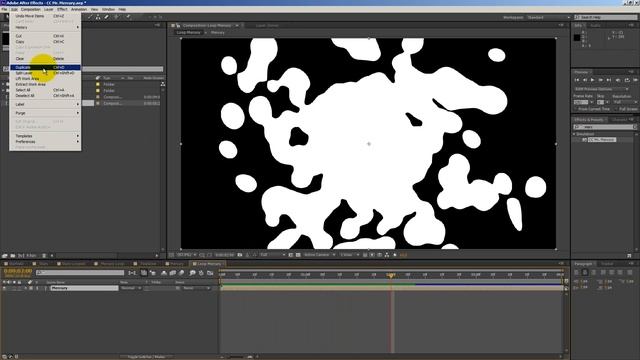
Task: Open the View menu
Action: click(x=94, y=9)
